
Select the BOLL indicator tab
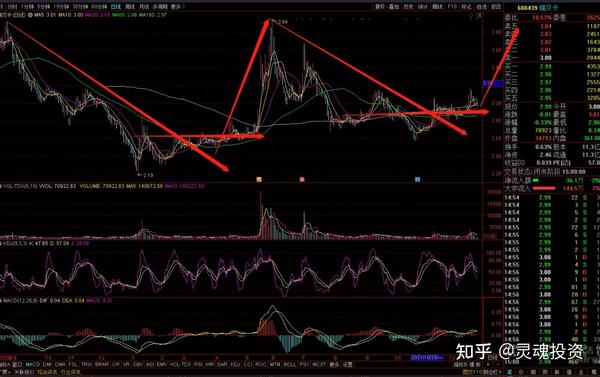pyautogui.click(x=290, y=364)
